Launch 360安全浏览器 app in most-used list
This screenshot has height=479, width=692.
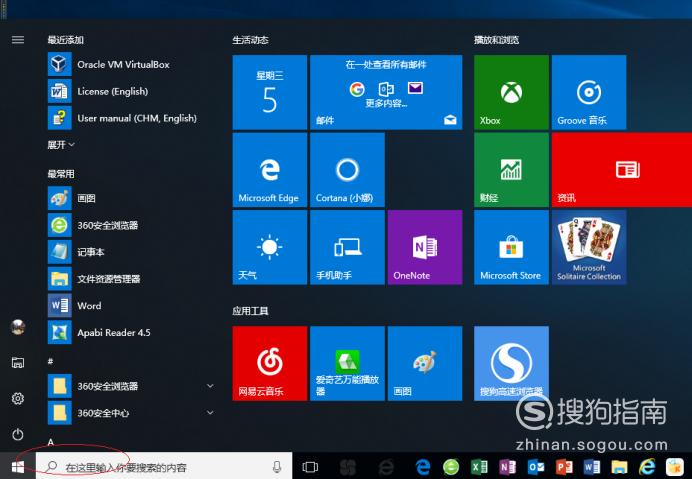pyautogui.click(x=131, y=225)
